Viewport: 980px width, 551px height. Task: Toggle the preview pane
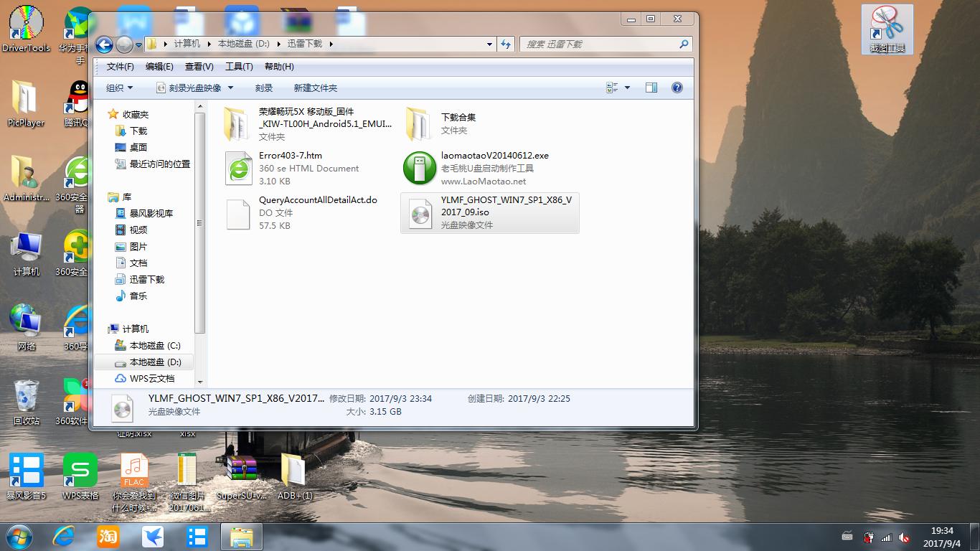pos(651,87)
